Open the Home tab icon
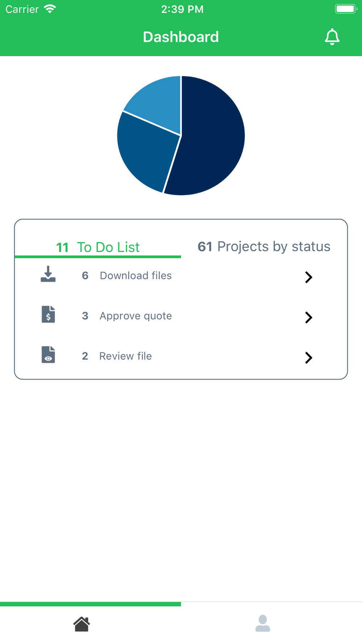Viewport: 362px width, 644px height. click(81, 624)
